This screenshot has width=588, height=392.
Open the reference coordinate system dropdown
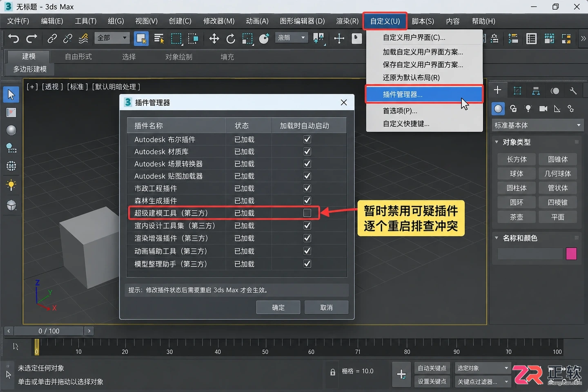(x=292, y=38)
